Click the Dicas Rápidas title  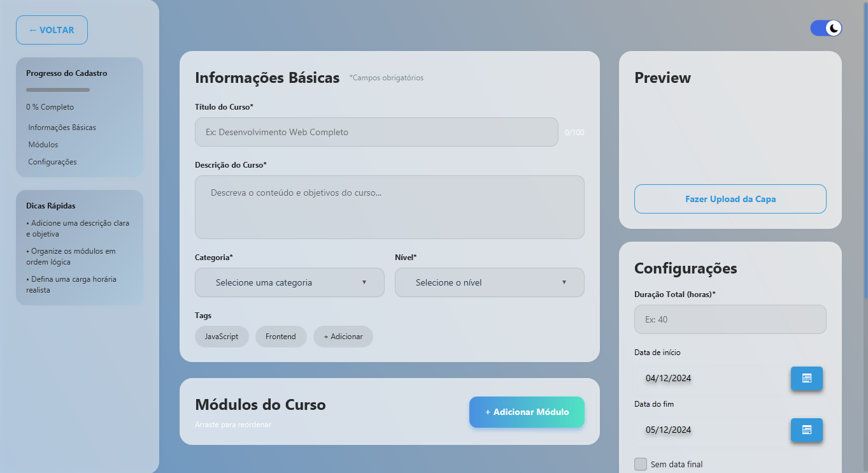[51, 206]
